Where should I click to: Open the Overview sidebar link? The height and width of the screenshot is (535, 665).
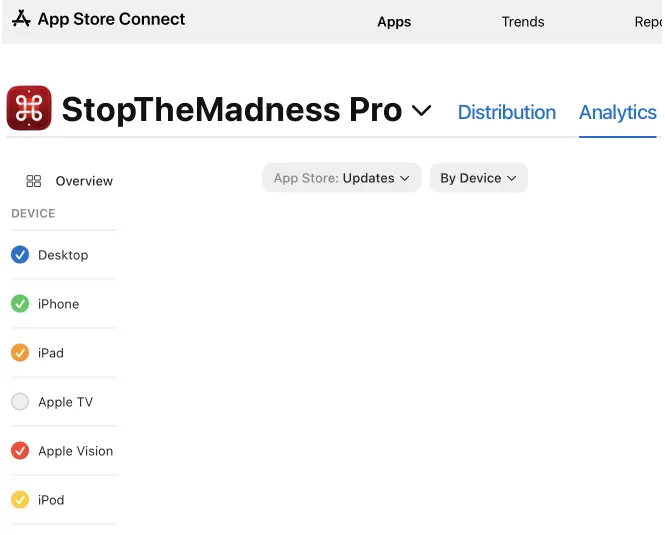(84, 181)
